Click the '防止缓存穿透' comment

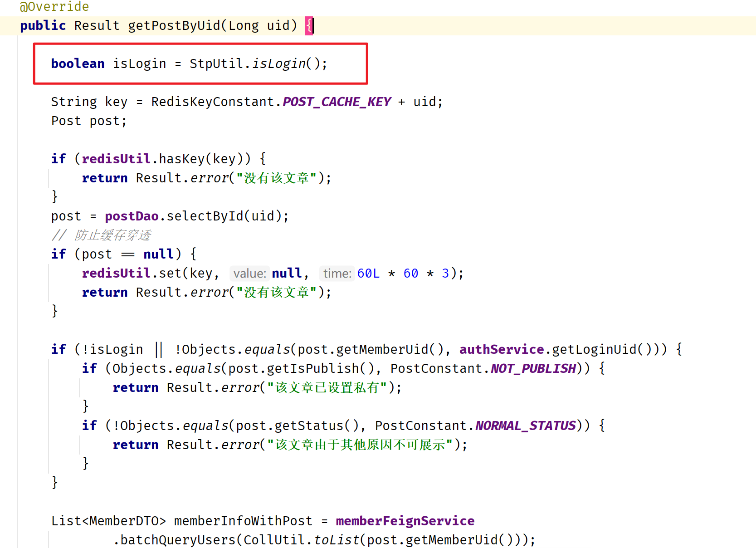101,235
